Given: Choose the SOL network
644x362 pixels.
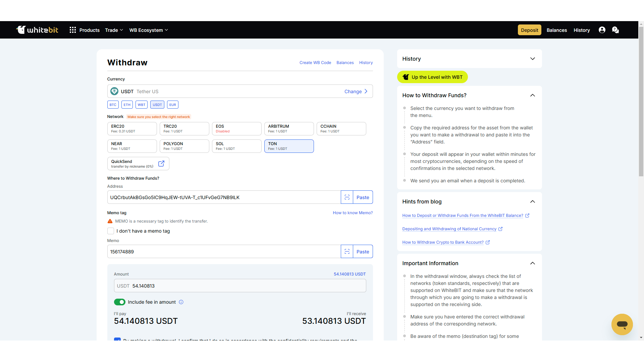Looking at the screenshot, I should coord(237,146).
